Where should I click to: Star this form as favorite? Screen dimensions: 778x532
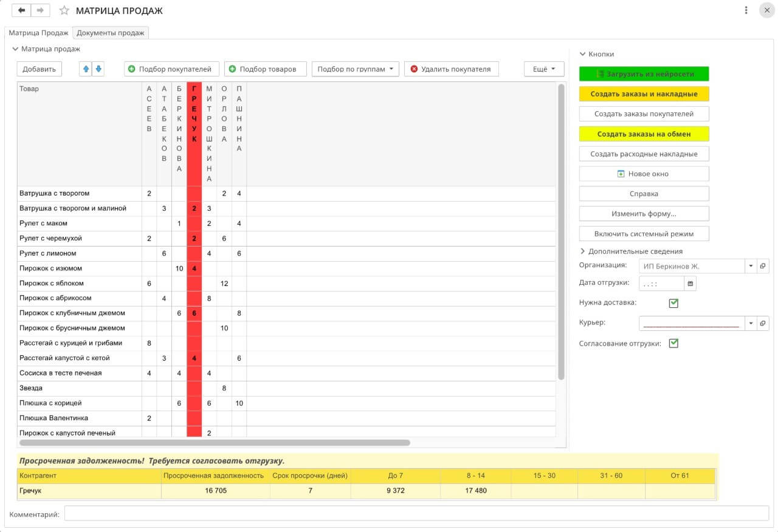coord(64,11)
